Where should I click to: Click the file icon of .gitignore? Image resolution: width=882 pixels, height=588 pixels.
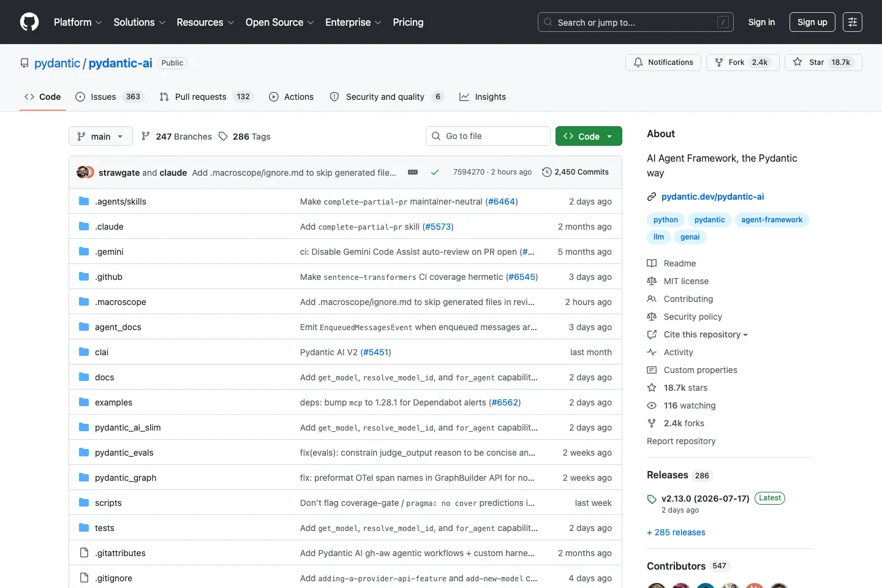[x=84, y=578]
